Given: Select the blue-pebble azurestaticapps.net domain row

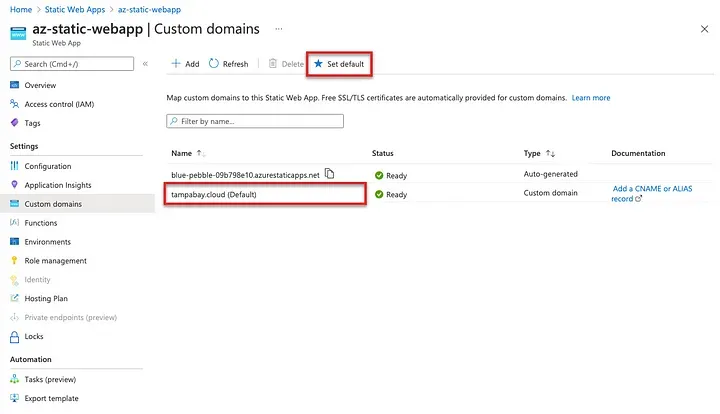Looking at the screenshot, I should pyautogui.click(x=245, y=175).
